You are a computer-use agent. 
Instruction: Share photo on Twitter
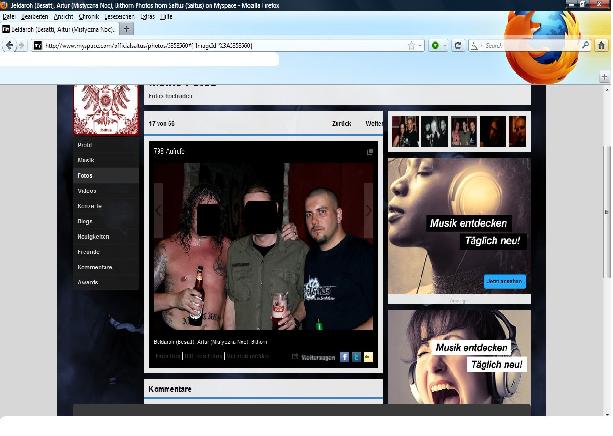pos(356,357)
